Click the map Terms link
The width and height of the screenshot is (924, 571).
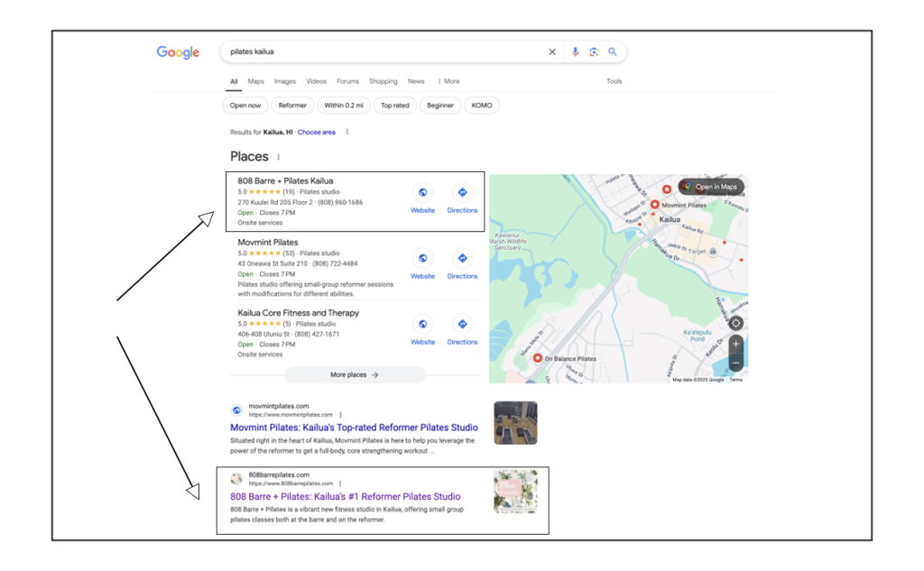pyautogui.click(x=736, y=380)
